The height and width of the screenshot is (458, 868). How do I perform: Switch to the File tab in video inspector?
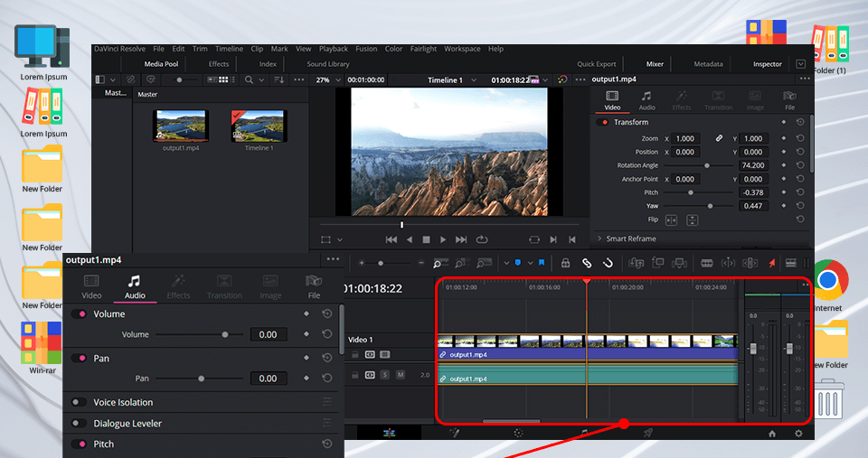click(x=789, y=100)
